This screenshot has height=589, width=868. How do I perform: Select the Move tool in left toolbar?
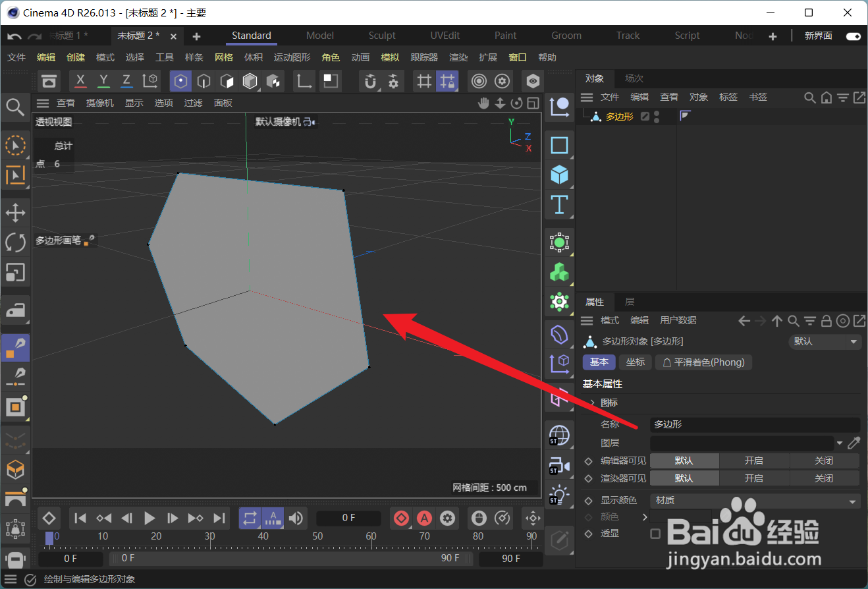(15, 212)
